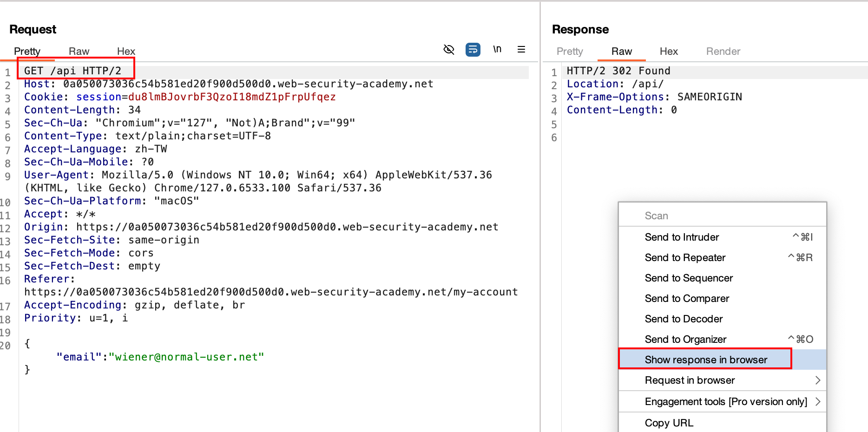
Task: Select the Response Pretty tab
Action: point(570,51)
